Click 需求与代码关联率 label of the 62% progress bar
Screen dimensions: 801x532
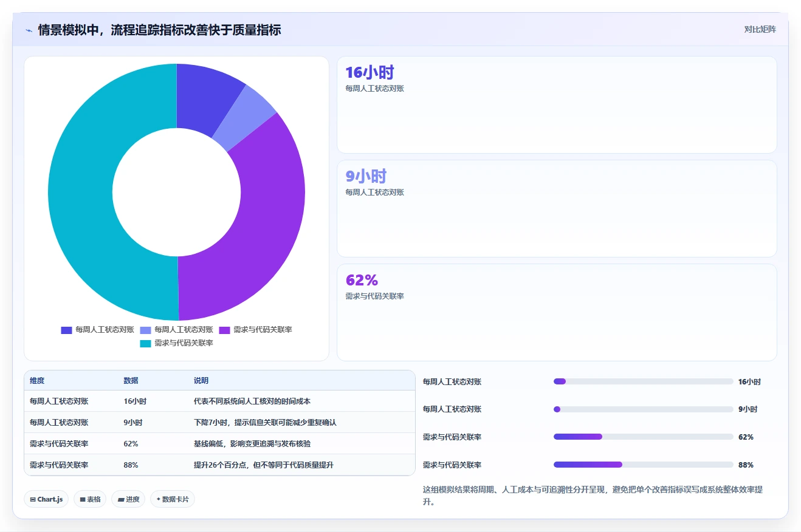[452, 437]
